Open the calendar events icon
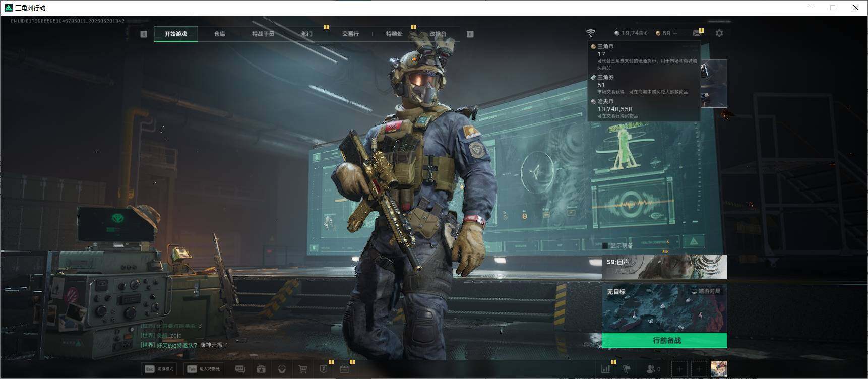 point(344,369)
